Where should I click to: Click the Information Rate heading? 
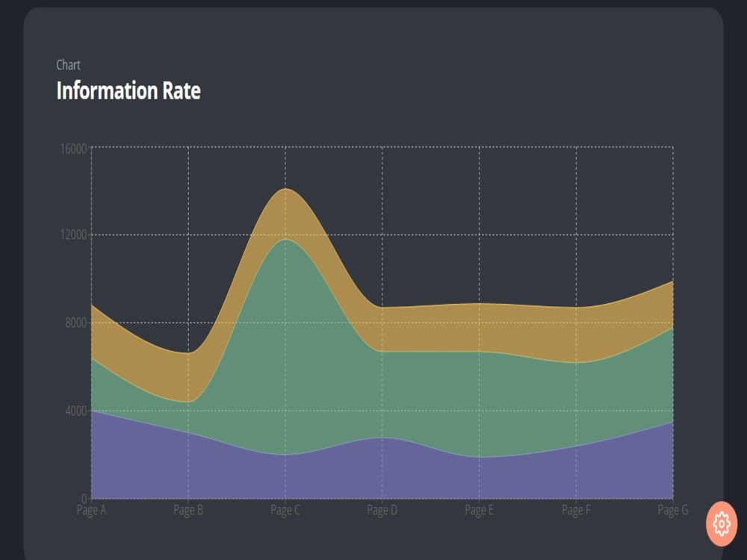coord(128,90)
